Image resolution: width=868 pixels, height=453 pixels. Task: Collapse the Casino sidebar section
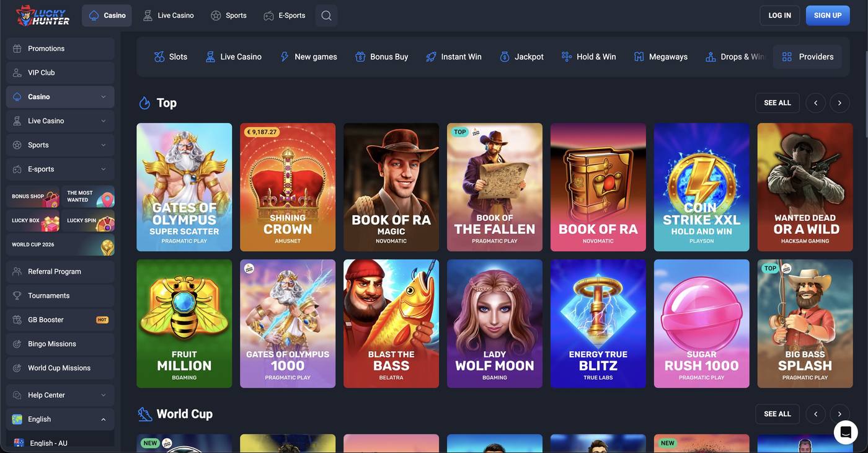point(104,97)
